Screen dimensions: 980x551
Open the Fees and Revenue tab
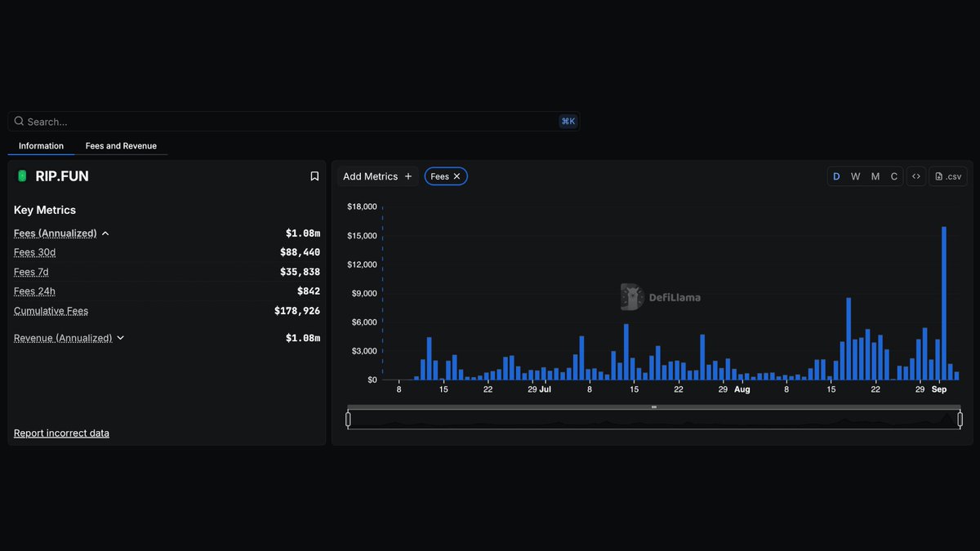click(x=121, y=146)
